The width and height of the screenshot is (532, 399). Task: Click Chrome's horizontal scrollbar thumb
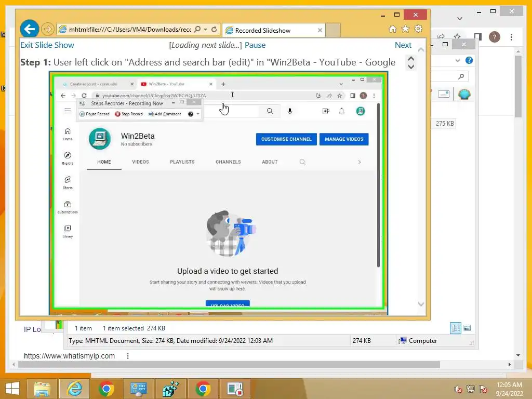[x=229, y=364]
